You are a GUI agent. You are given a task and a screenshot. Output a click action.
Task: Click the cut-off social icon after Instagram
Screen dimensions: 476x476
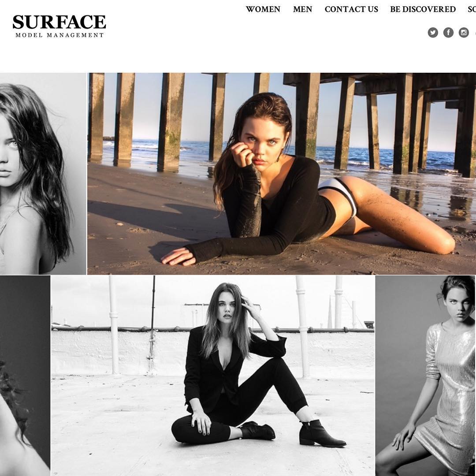475,33
